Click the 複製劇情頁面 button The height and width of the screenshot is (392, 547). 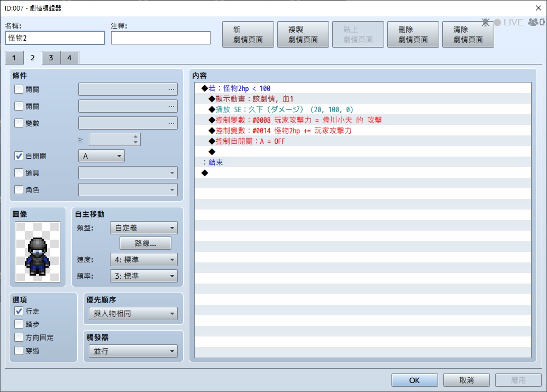click(303, 34)
